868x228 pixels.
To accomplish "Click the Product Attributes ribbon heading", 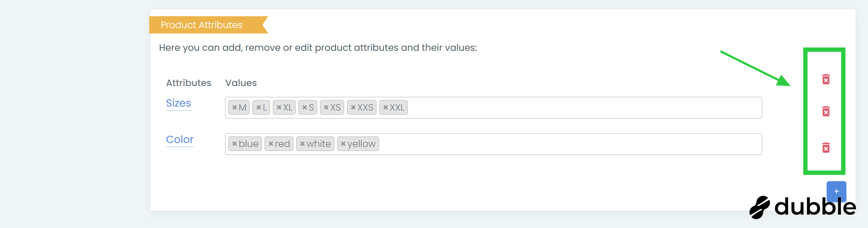I will [202, 25].
